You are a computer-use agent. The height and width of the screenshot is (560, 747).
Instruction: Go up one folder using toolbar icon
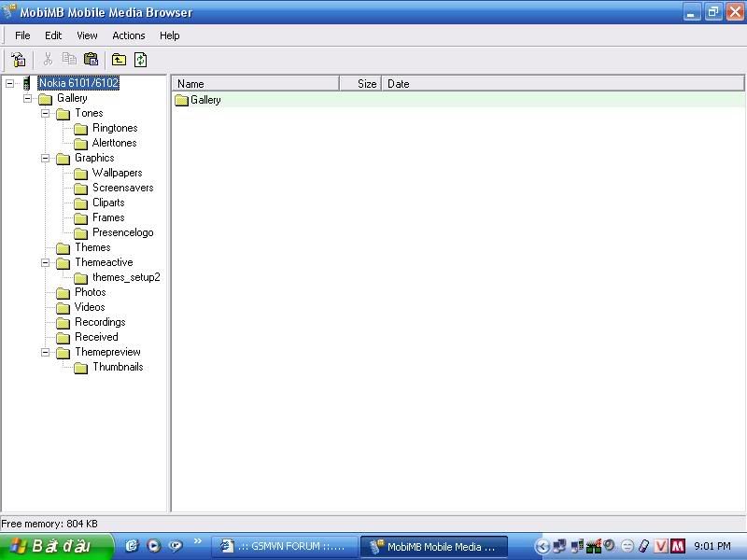(119, 60)
